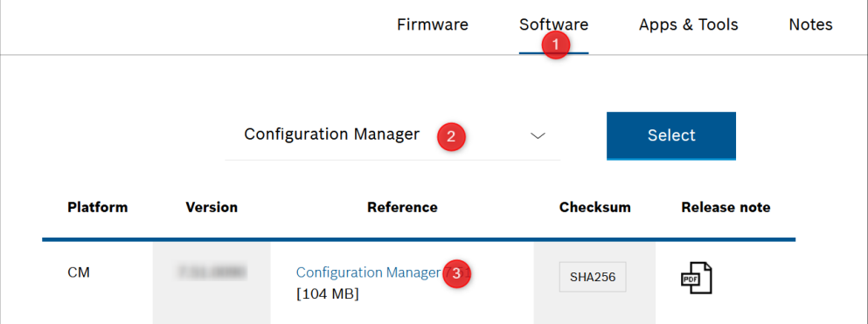868x324 pixels.
Task: Open the Apps & Tools tab
Action: (x=688, y=24)
